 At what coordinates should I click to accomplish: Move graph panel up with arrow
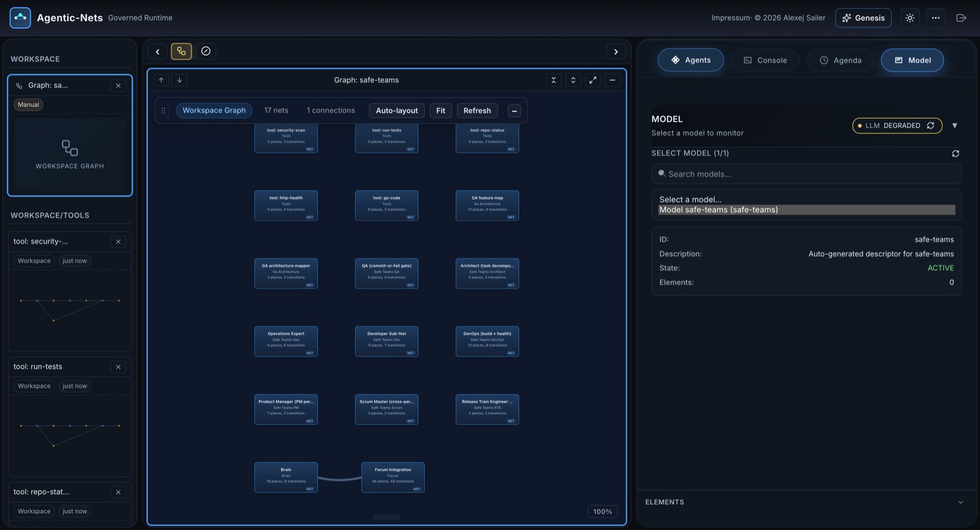161,80
